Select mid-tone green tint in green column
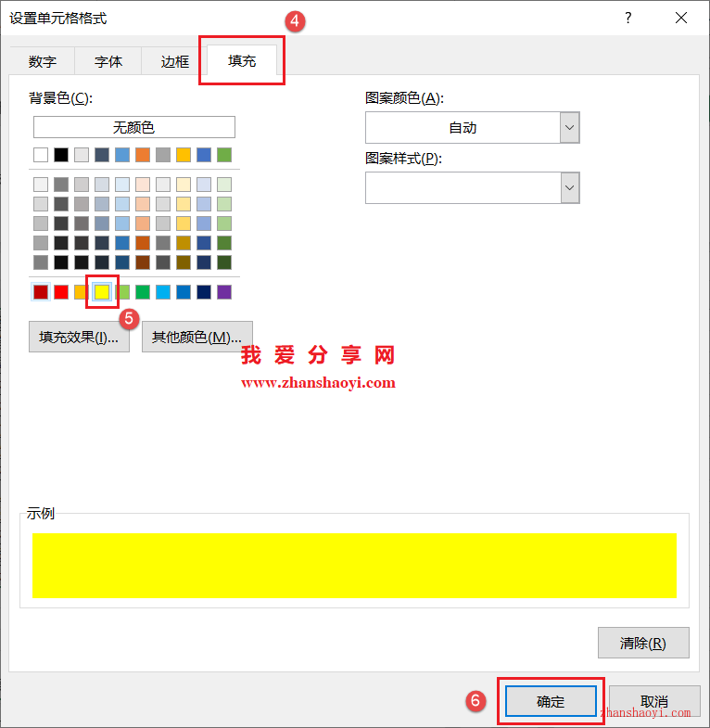 (x=224, y=224)
